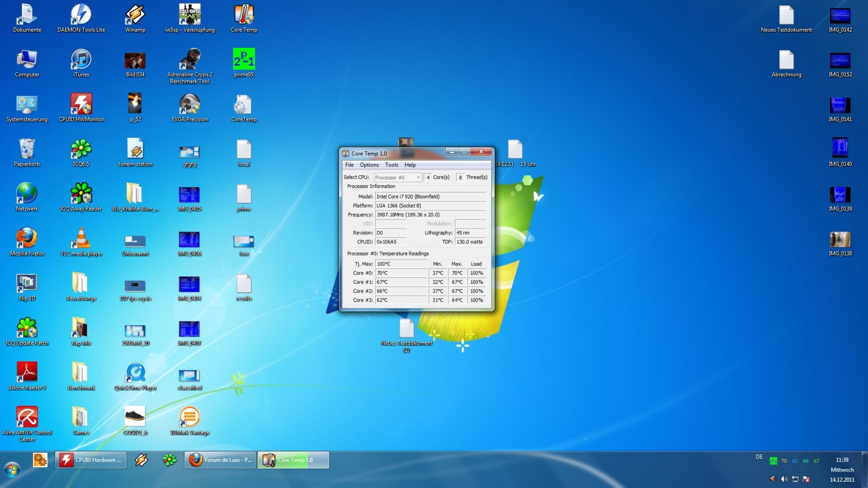Select the iTunes desktop icon

(x=81, y=63)
